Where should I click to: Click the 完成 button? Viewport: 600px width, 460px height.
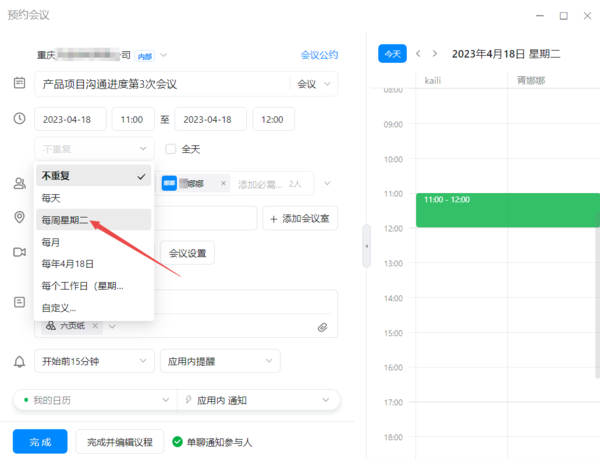click(x=40, y=441)
